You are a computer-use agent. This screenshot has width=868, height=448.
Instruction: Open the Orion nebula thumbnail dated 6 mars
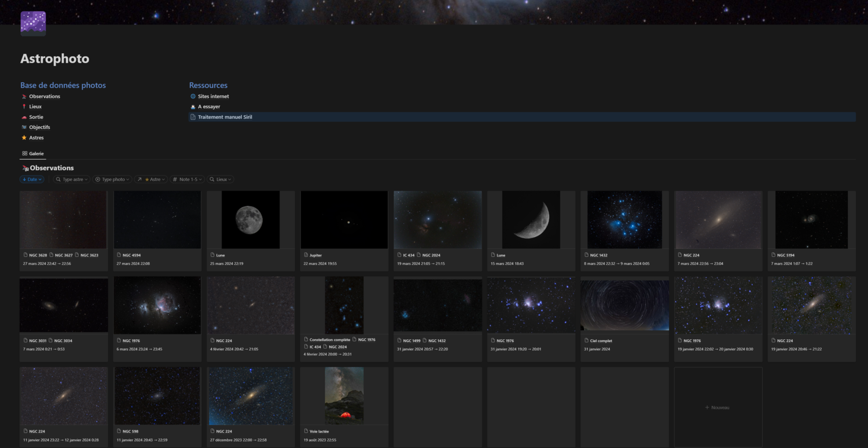tap(157, 305)
